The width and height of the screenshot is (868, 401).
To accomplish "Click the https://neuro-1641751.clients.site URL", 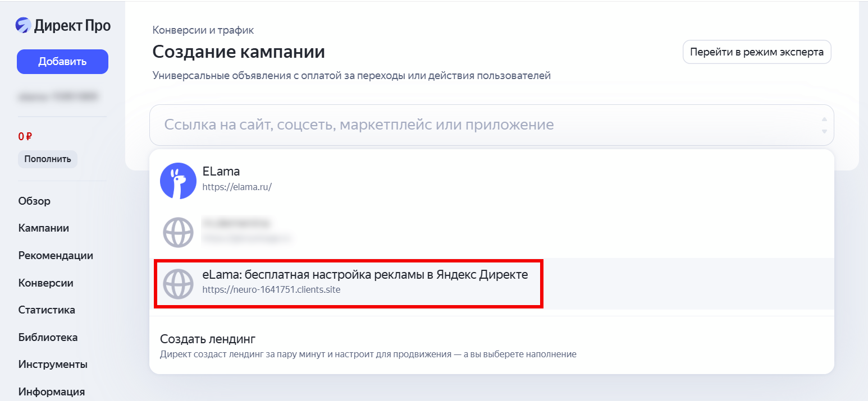I will pyautogui.click(x=271, y=290).
